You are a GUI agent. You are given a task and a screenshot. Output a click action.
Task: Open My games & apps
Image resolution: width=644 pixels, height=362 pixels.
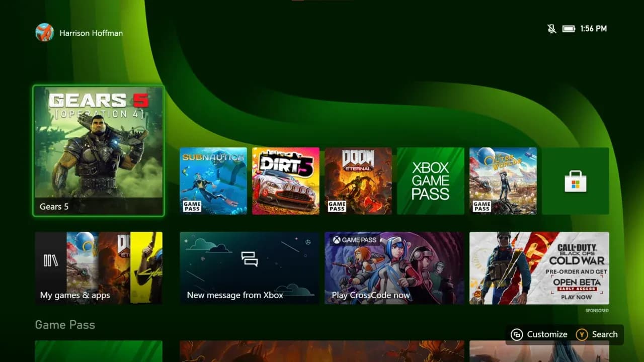coord(99,268)
